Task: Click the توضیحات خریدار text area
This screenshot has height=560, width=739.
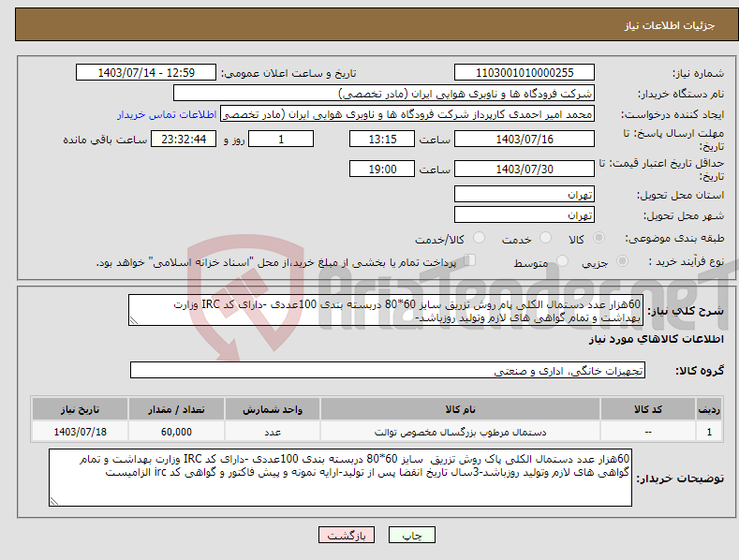Action: pyautogui.click(x=340, y=478)
